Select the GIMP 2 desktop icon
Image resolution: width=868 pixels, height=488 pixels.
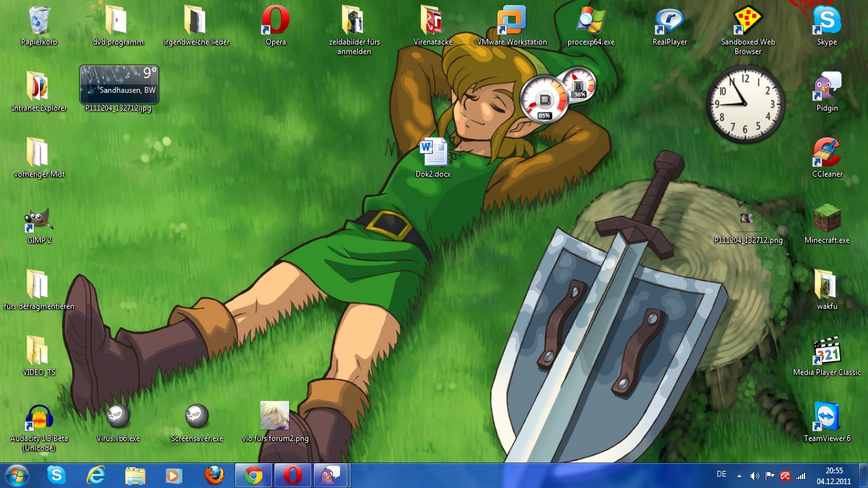[39, 219]
